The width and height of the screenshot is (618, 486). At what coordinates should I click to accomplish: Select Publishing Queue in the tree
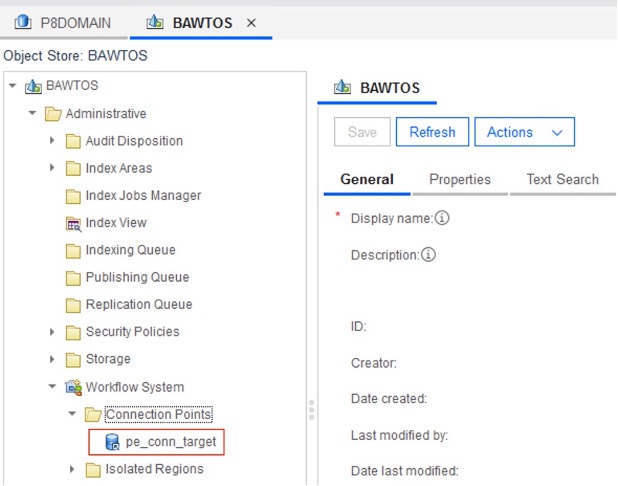(138, 277)
